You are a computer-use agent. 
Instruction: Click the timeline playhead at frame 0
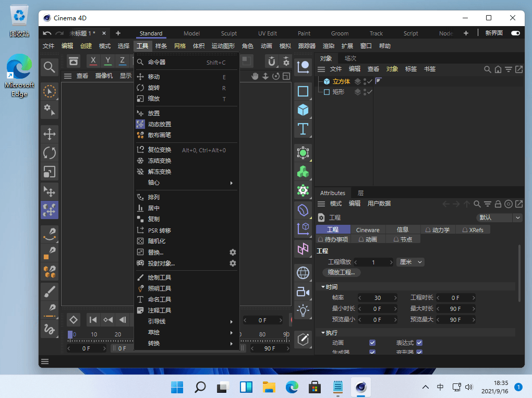point(70,334)
